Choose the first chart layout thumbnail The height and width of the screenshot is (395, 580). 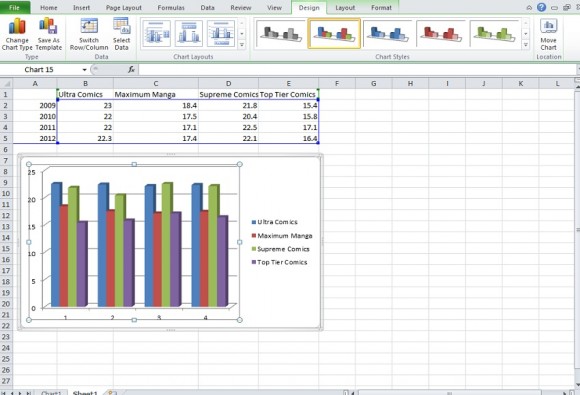(x=156, y=34)
